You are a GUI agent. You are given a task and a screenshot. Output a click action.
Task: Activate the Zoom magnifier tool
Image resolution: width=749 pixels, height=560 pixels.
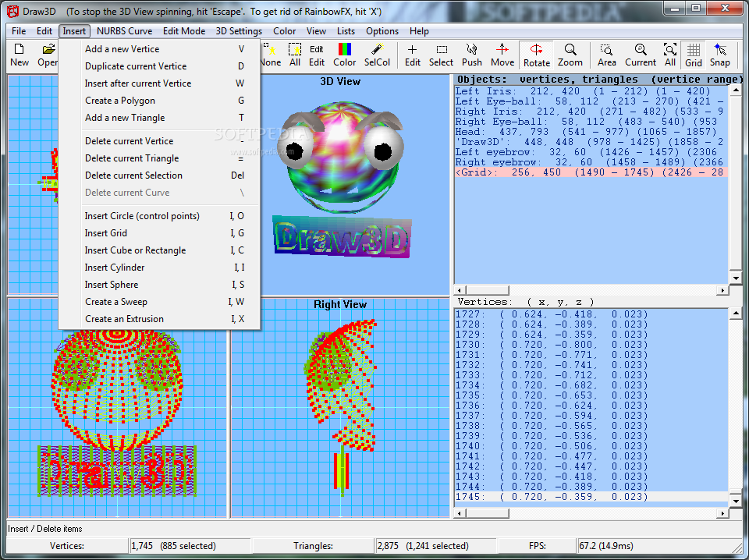(x=570, y=55)
